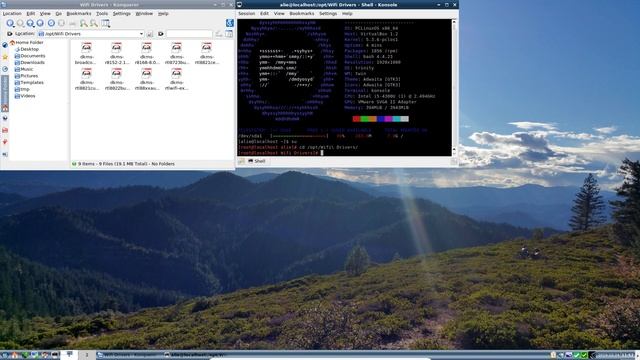
Task: Open the location history dropdown arrow
Action: click(141, 34)
